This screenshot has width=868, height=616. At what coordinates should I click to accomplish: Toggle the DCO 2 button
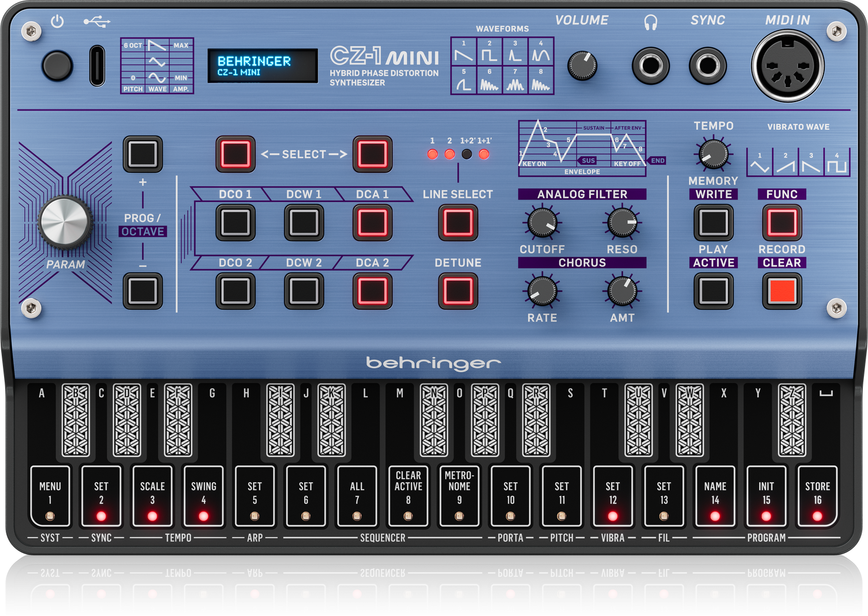coord(235,291)
